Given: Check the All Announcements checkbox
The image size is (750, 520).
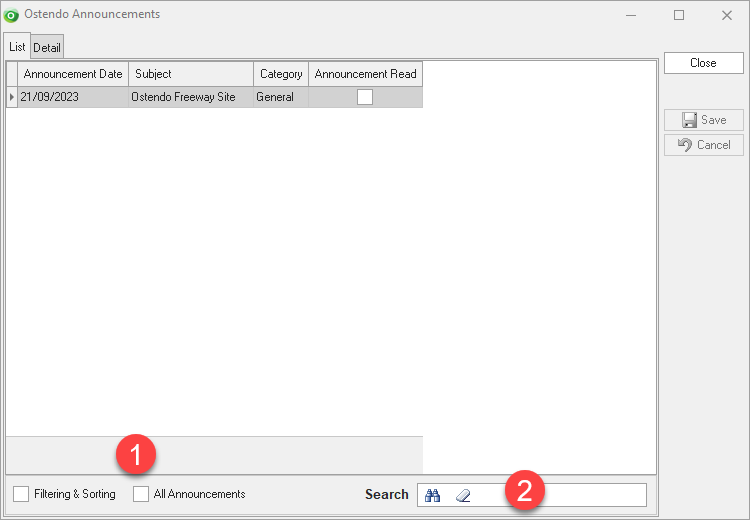Looking at the screenshot, I should click(x=141, y=494).
